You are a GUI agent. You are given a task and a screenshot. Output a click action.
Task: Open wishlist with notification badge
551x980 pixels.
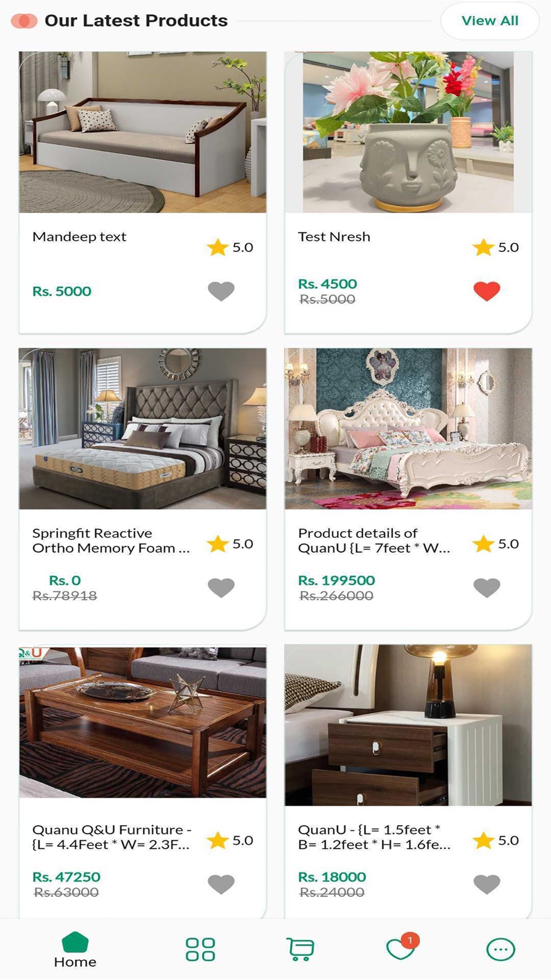point(402,947)
